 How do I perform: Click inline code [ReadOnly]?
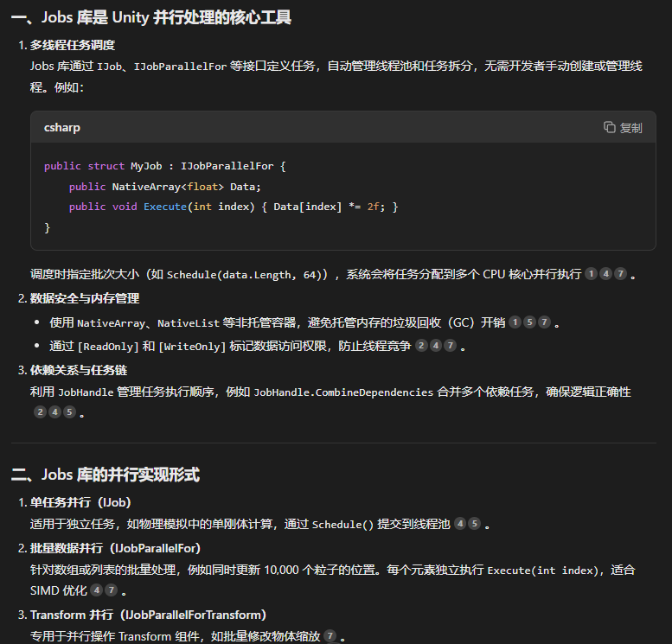(x=108, y=347)
